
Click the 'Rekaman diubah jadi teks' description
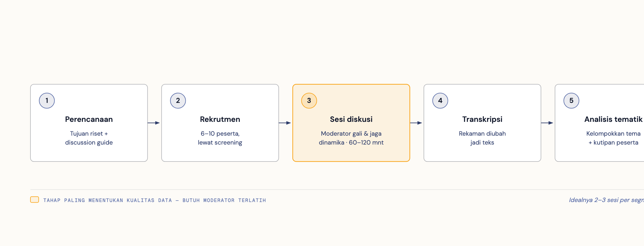tap(482, 138)
